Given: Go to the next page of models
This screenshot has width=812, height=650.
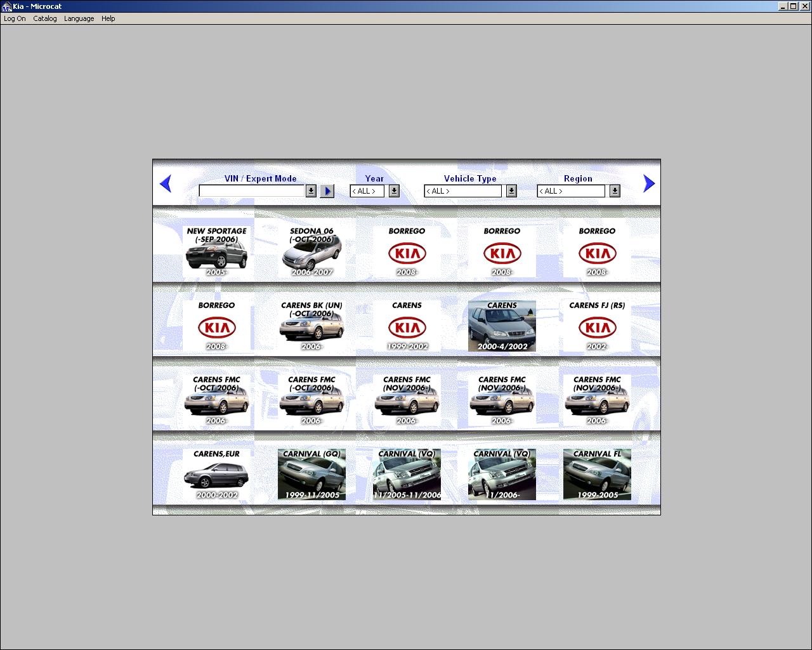Looking at the screenshot, I should [648, 183].
